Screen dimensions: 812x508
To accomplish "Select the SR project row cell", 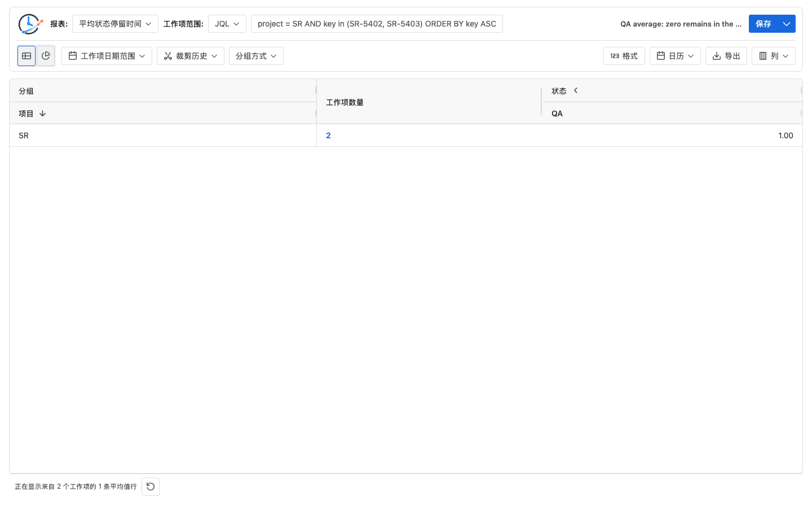I will pyautogui.click(x=163, y=135).
